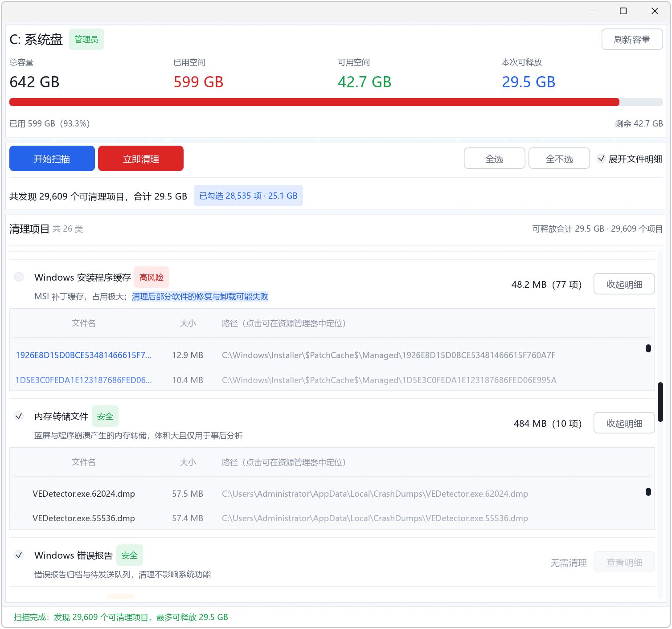Click 剩余 42.7 GB label
This screenshot has height=629, width=672.
point(639,123)
